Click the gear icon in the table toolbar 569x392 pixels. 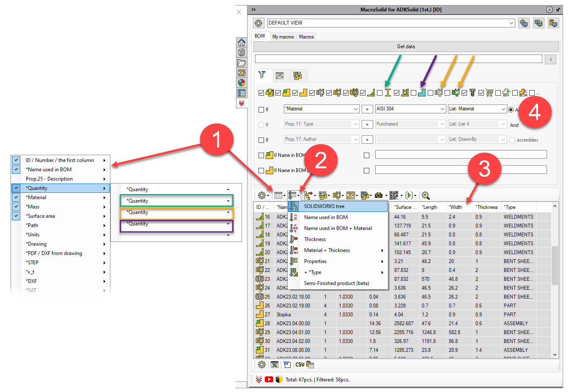point(262,195)
